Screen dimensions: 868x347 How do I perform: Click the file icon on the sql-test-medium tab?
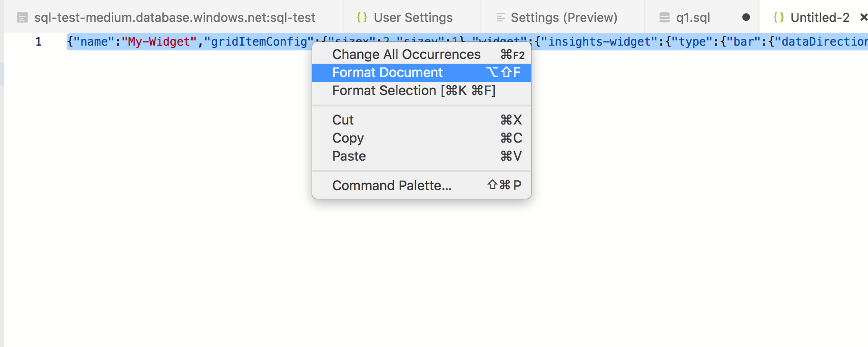click(22, 18)
